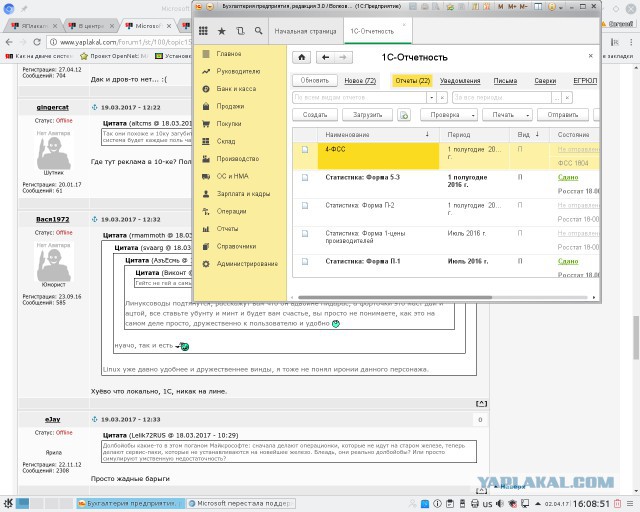
Task: Switch to the Начальная страница tab
Action: point(305,31)
